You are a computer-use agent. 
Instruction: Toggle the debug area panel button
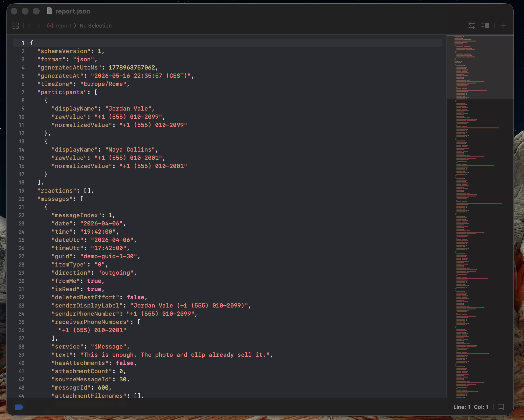(x=501, y=407)
